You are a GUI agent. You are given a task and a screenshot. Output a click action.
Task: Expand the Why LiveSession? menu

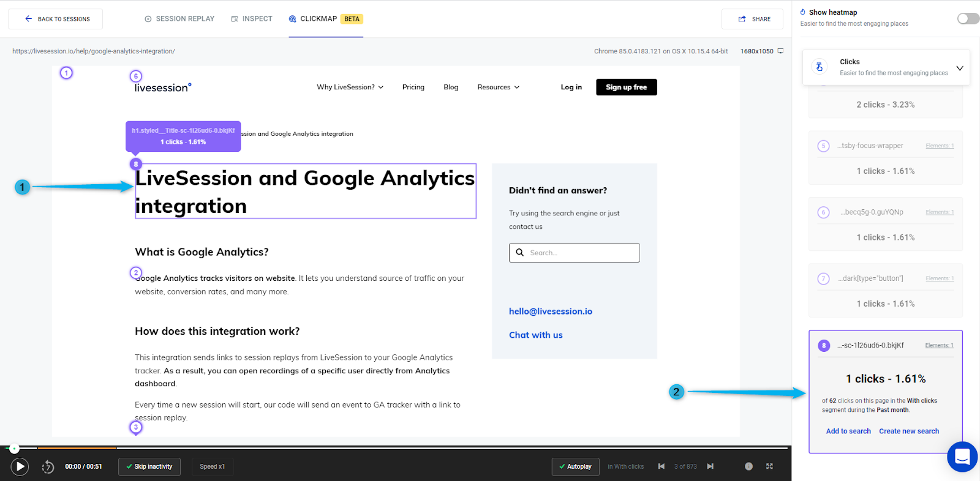(x=350, y=88)
